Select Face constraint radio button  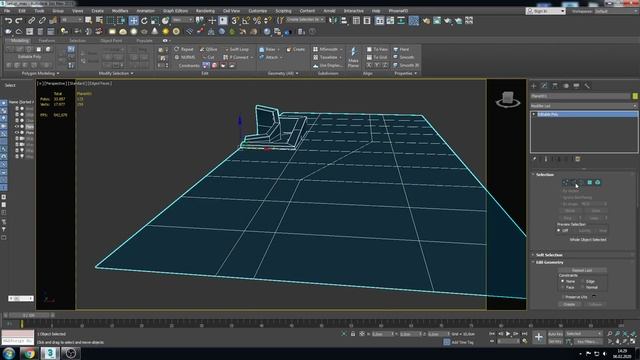(562, 287)
